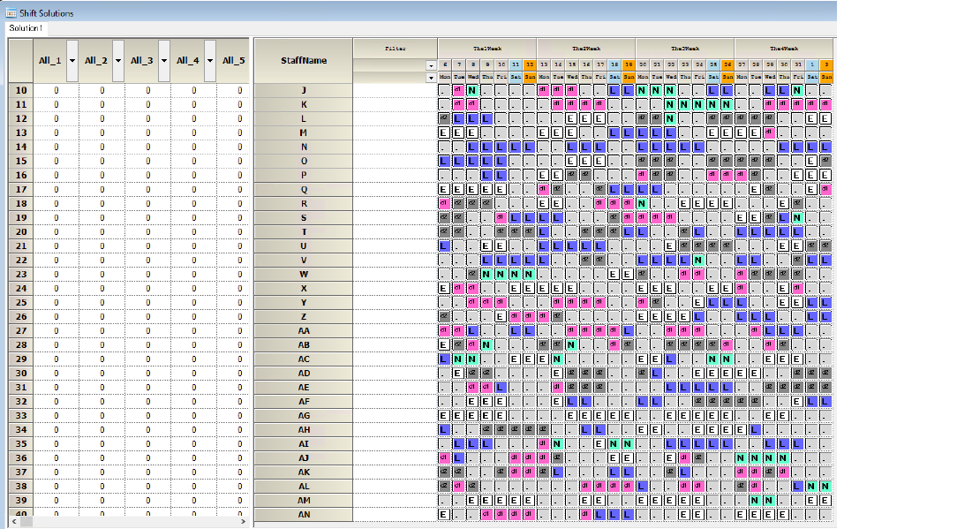Click the Shift Solutions window icon

tap(11, 12)
